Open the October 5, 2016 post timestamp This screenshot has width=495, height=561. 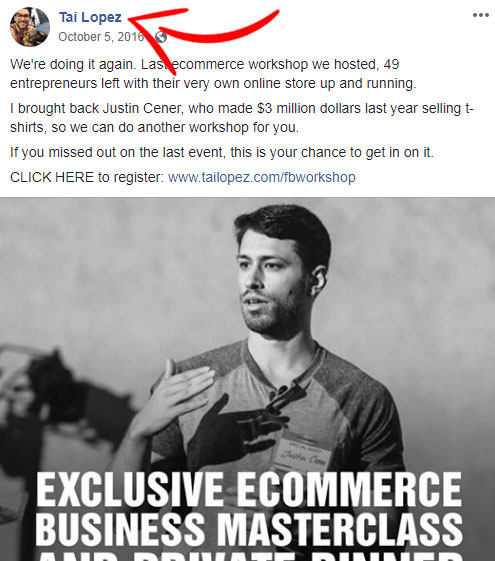pos(101,37)
